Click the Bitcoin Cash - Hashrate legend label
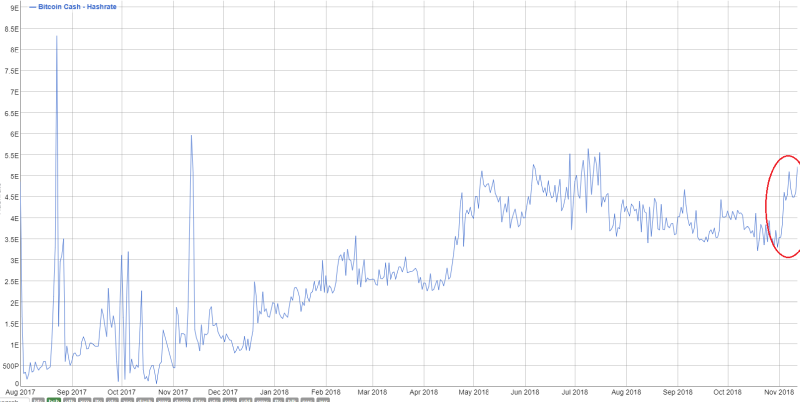The width and height of the screenshot is (800, 402). [x=75, y=7]
